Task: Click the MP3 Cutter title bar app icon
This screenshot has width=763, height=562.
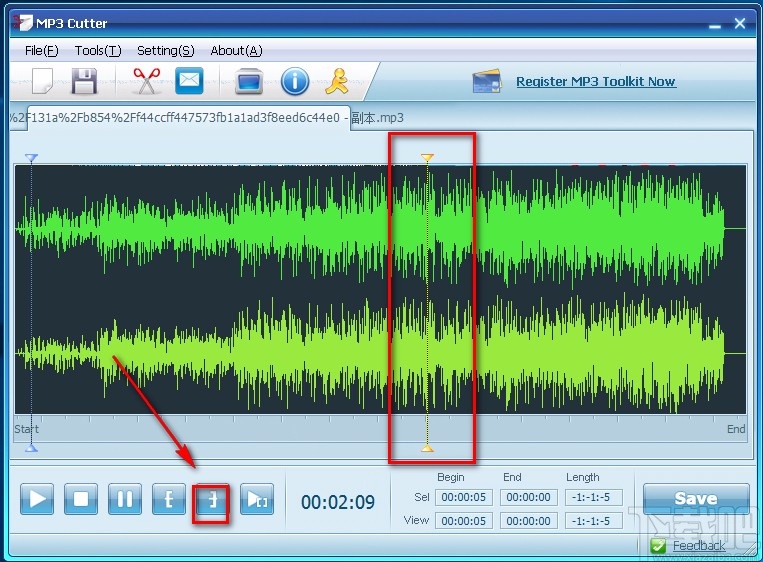Action: tap(22, 22)
